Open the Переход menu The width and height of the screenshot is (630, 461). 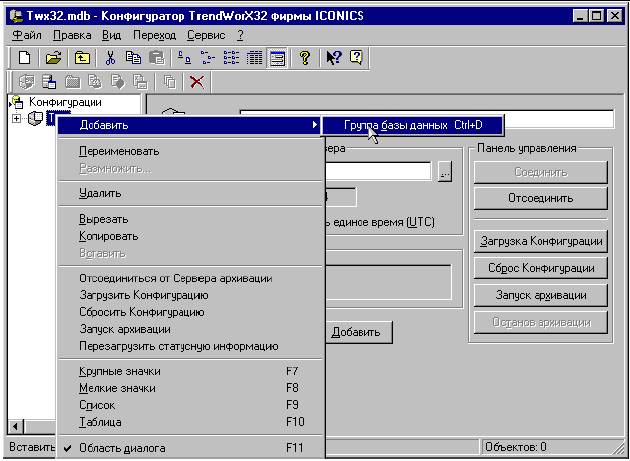point(154,35)
